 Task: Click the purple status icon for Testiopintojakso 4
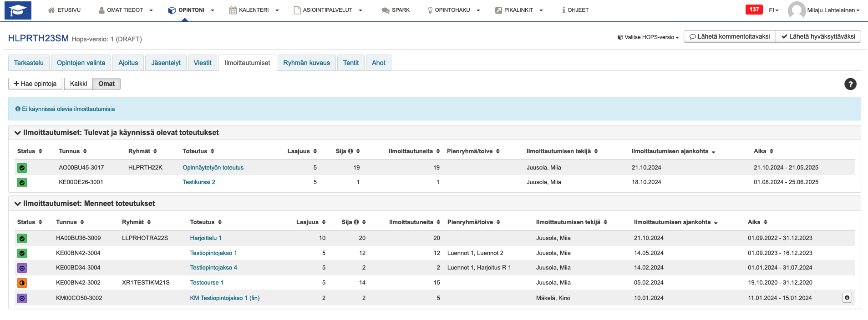[x=22, y=268]
